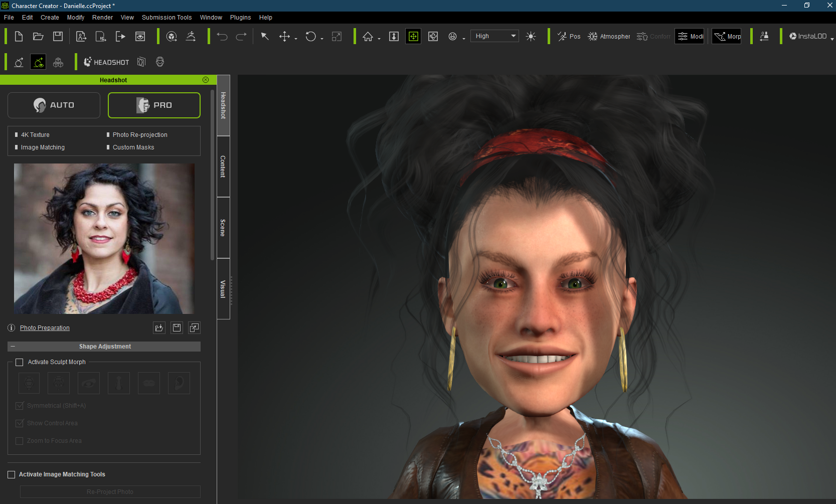Open the Modify menu
Image resolution: width=836 pixels, height=504 pixels.
[x=76, y=18]
